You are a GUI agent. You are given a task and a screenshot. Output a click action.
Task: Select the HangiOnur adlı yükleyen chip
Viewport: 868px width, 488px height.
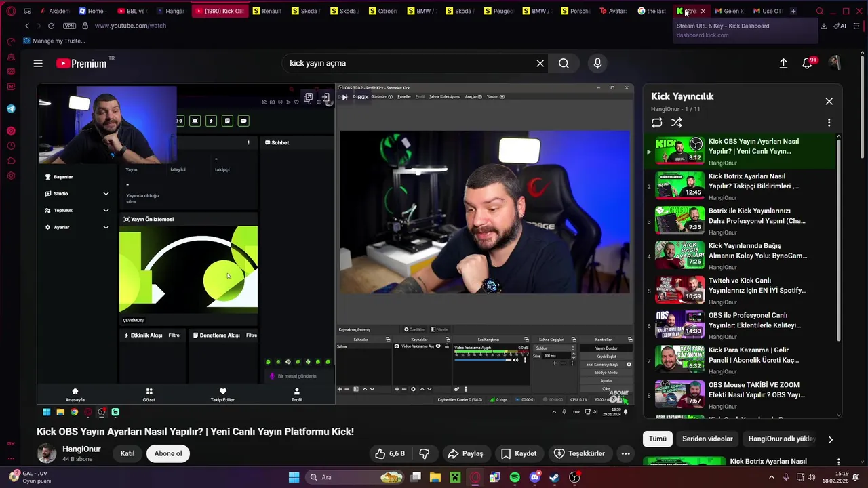(781, 439)
